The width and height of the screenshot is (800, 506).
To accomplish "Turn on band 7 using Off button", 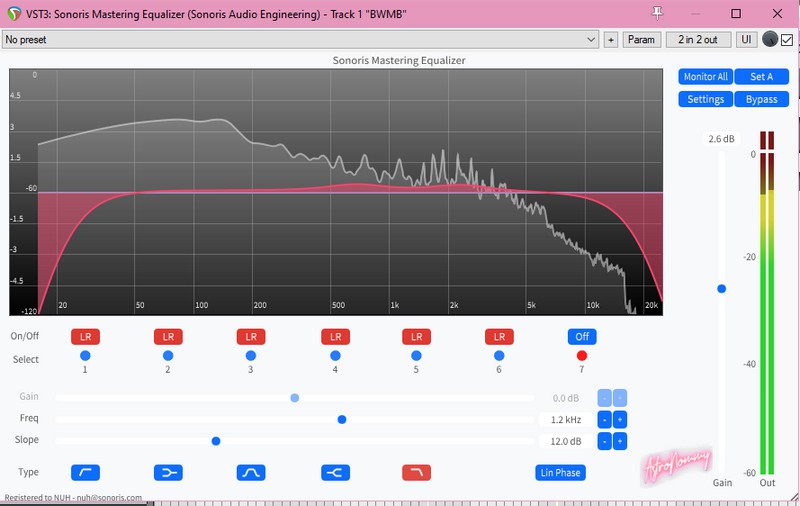I will coord(581,337).
